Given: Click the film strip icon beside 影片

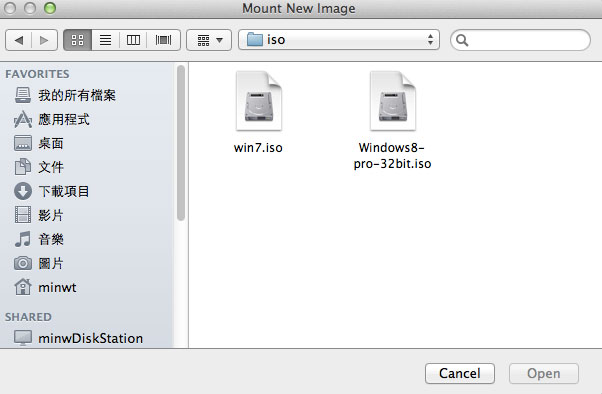Looking at the screenshot, I should point(23,215).
